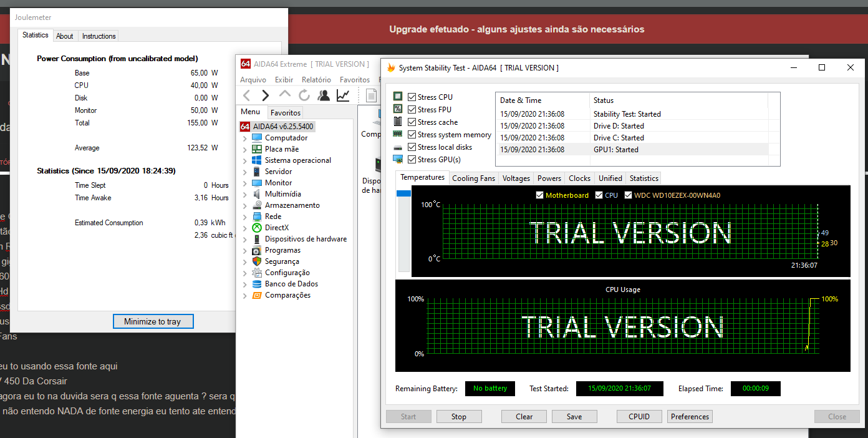This screenshot has height=438, width=868.
Task: Open the Relatório menu
Action: click(316, 80)
